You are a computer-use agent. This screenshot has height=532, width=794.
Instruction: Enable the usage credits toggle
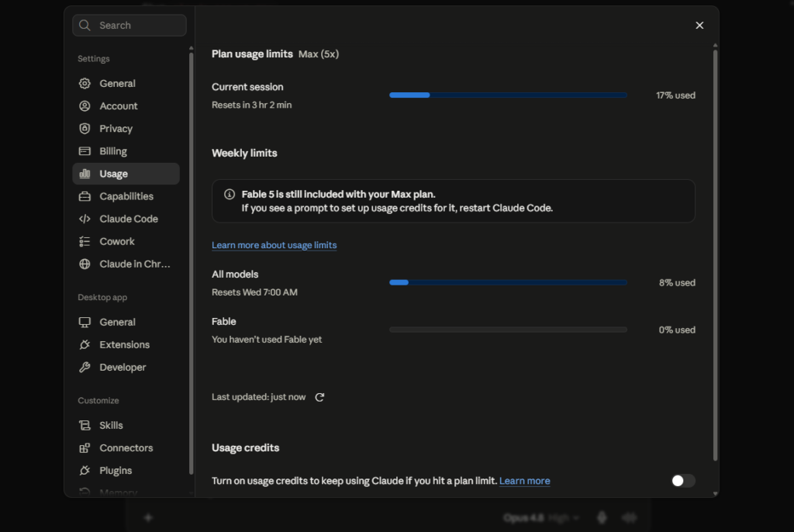(x=682, y=481)
